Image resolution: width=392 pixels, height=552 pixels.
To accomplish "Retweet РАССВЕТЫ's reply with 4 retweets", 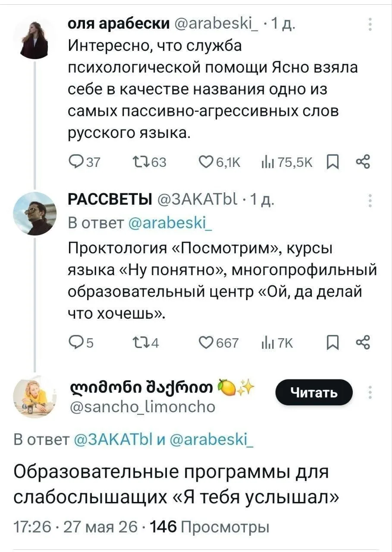I will point(145,343).
